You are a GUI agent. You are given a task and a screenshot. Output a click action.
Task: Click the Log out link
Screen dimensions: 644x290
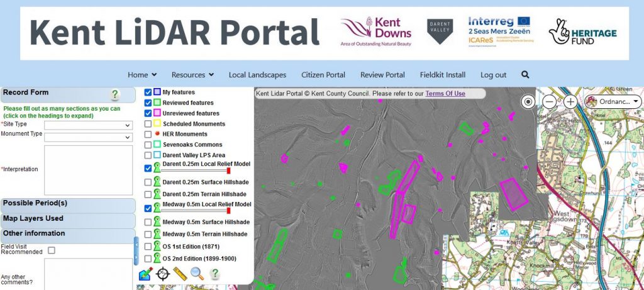point(493,75)
